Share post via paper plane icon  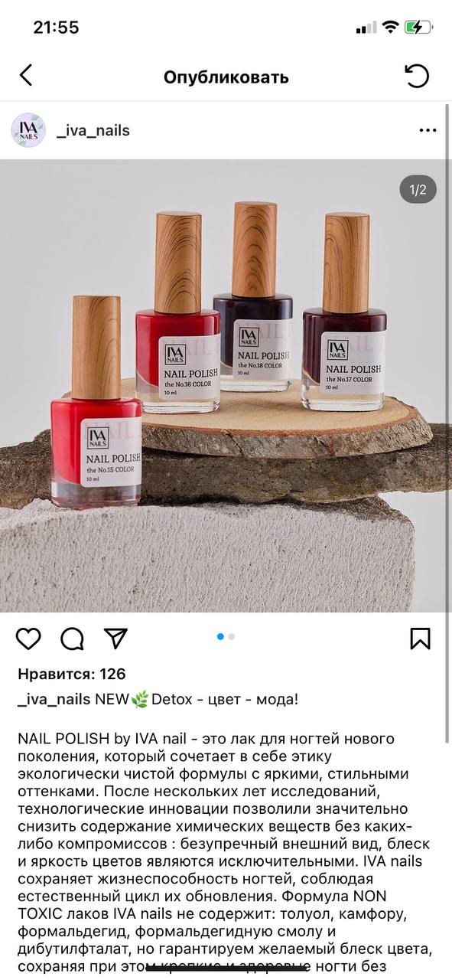tap(115, 638)
